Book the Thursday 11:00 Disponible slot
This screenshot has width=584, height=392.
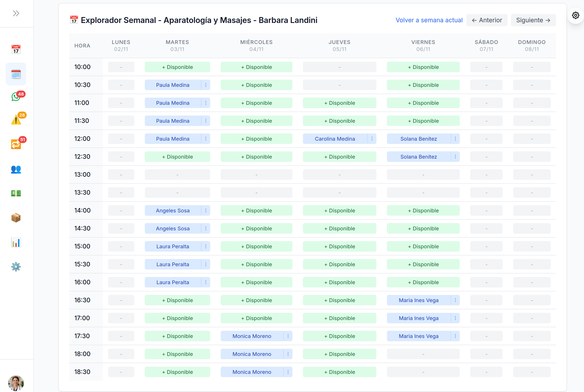[339, 103]
